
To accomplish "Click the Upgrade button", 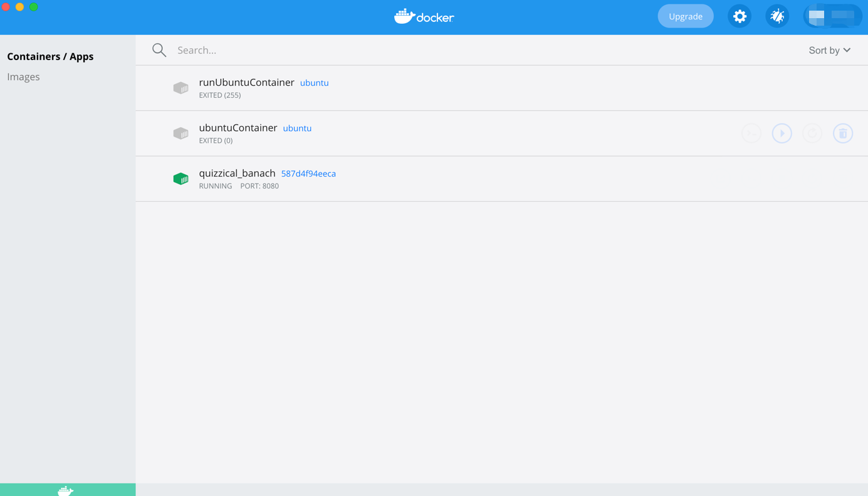I will pyautogui.click(x=685, y=16).
